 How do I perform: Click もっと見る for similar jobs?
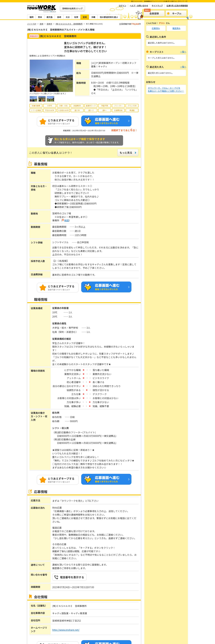pos(128,153)
